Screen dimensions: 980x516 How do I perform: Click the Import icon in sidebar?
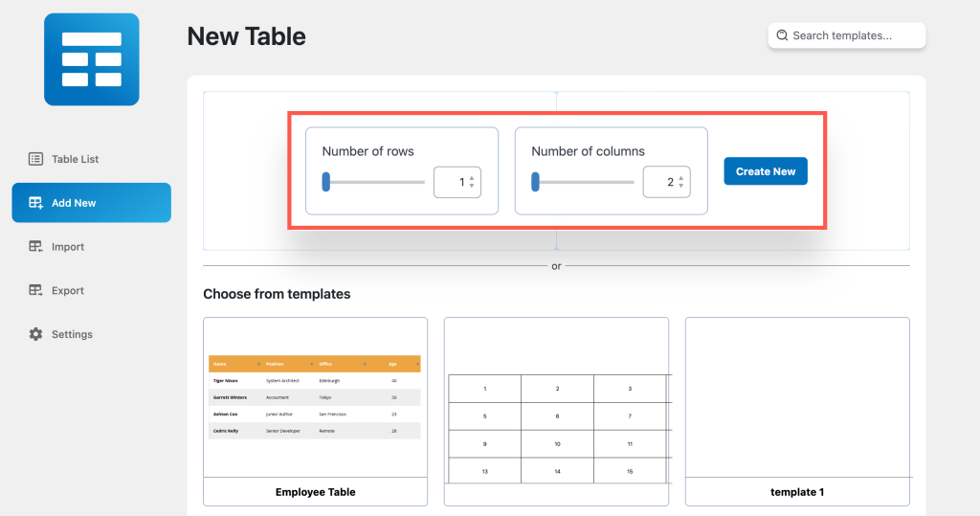coord(35,247)
